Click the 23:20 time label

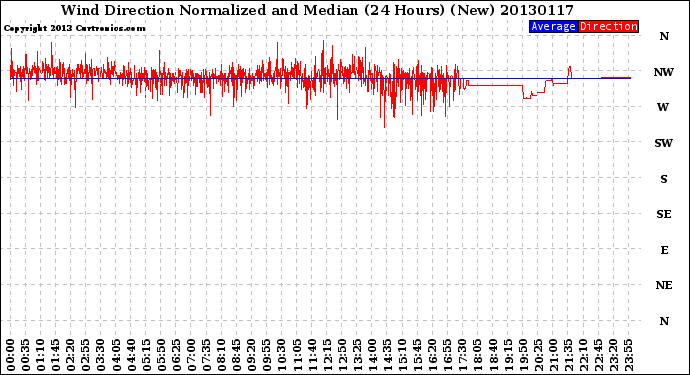coord(613,355)
